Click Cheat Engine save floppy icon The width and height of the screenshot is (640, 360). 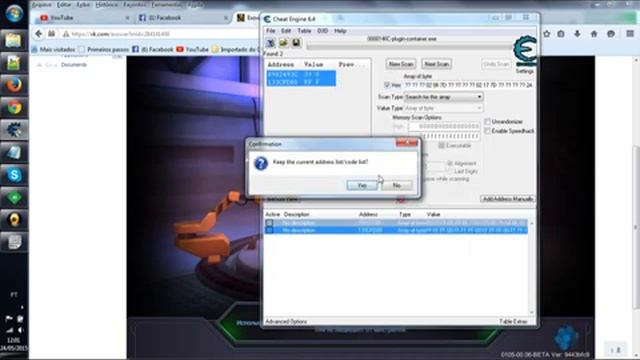(x=296, y=43)
